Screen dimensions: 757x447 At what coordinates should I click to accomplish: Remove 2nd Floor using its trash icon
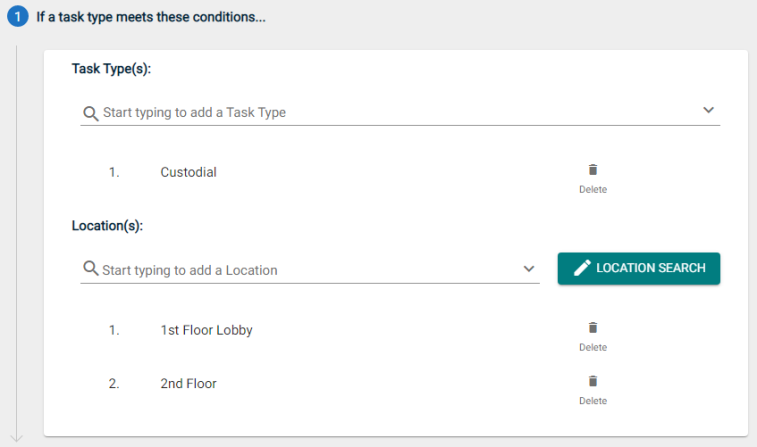point(593,381)
